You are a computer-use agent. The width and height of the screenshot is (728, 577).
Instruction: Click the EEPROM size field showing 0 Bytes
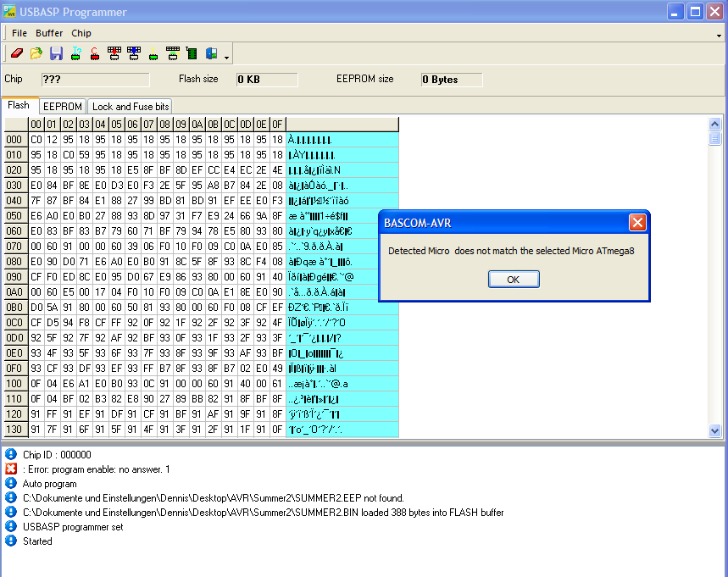(452, 80)
